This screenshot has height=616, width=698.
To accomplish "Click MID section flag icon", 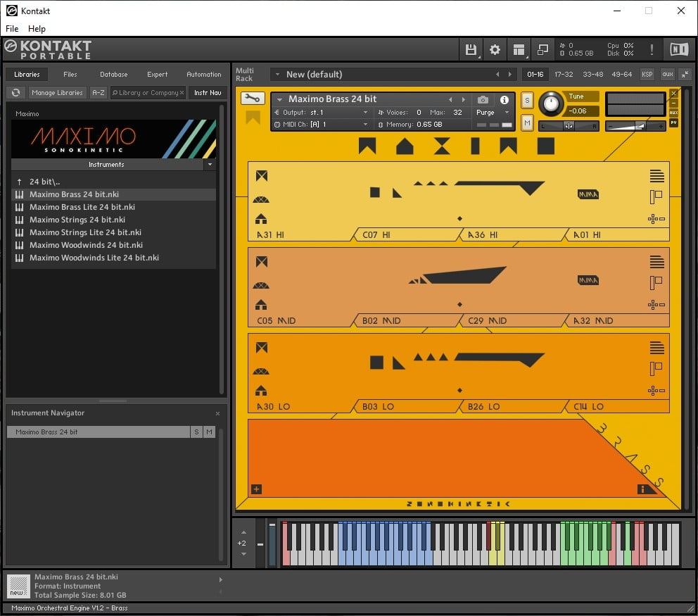I will (656, 282).
